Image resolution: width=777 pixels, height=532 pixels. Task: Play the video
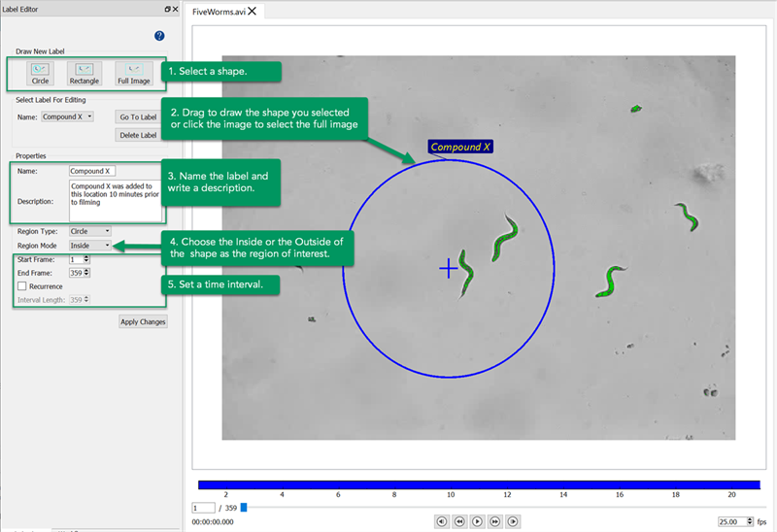pyautogui.click(x=477, y=521)
